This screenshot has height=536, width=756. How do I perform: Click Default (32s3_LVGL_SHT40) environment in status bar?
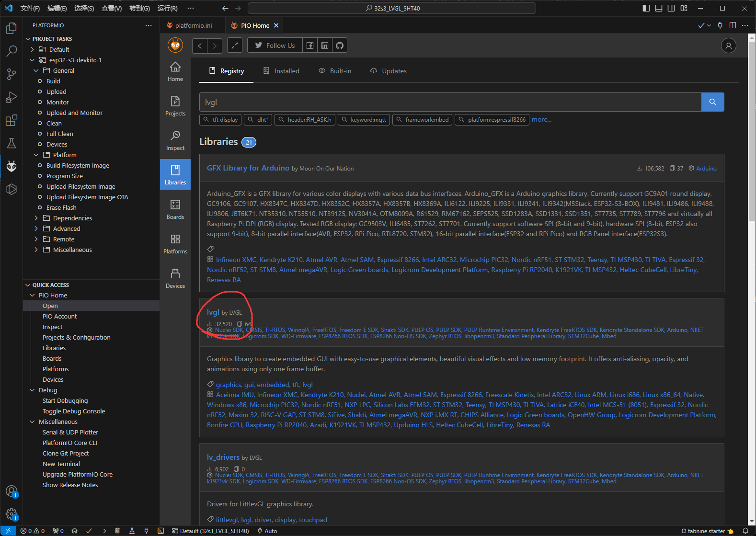[x=210, y=531]
